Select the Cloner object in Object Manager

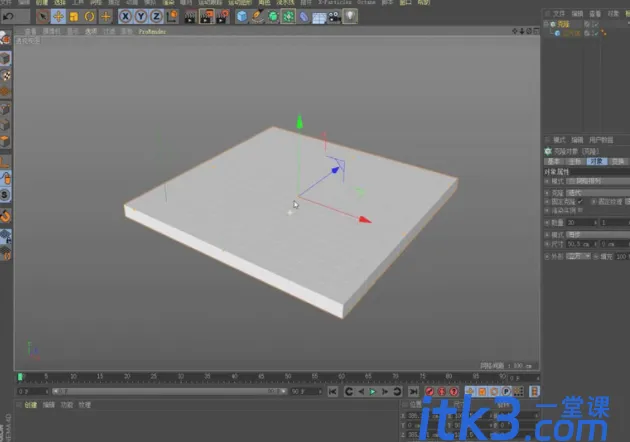click(563, 25)
